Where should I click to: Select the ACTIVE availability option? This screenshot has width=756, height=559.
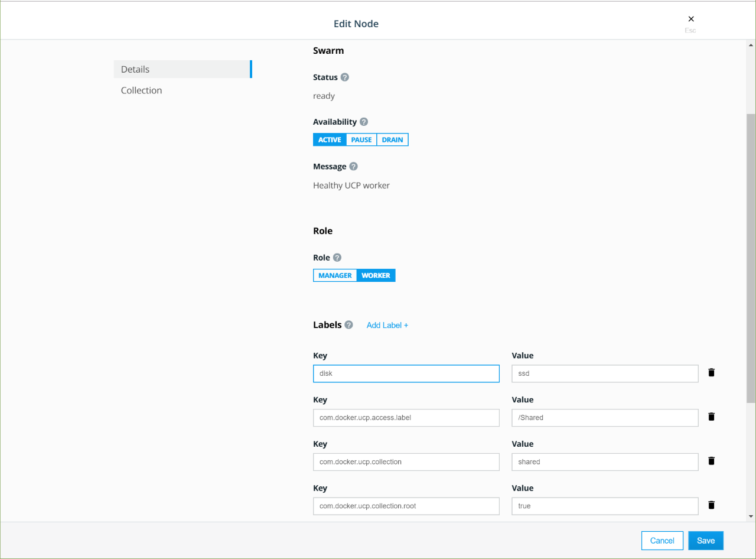click(330, 140)
